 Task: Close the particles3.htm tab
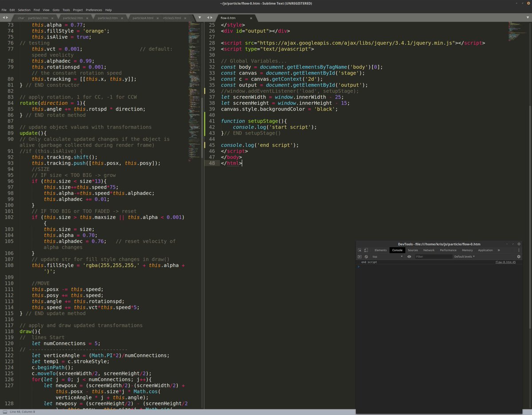122,18
